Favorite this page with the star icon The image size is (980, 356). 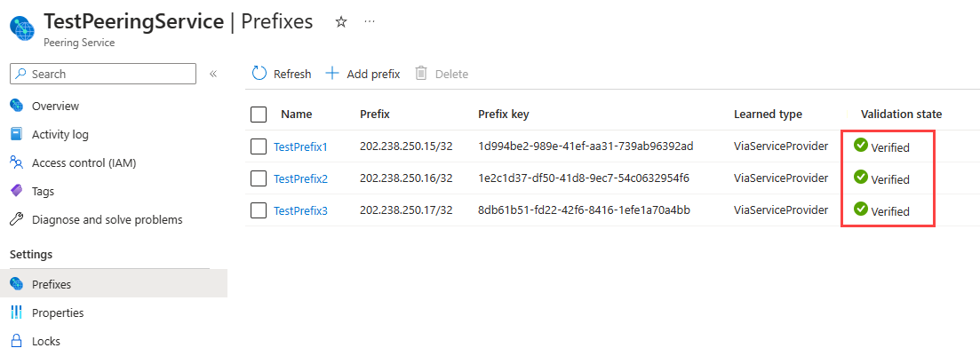pos(340,22)
